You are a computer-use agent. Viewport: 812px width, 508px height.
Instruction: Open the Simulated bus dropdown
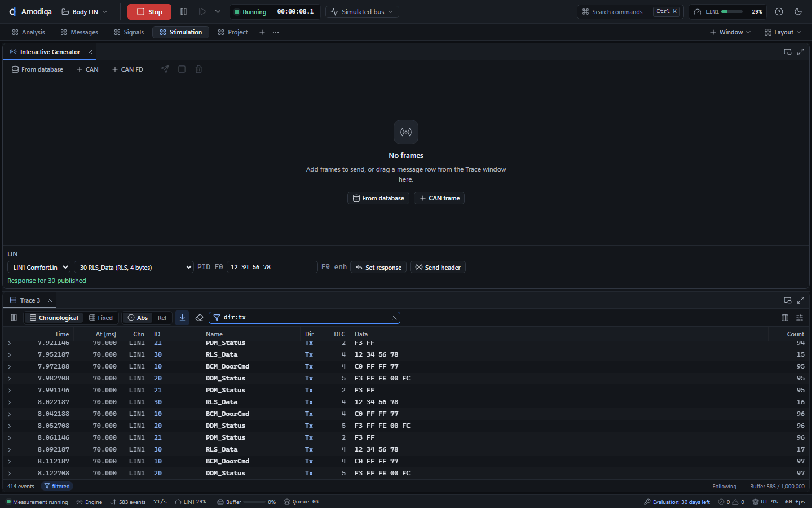(x=362, y=12)
